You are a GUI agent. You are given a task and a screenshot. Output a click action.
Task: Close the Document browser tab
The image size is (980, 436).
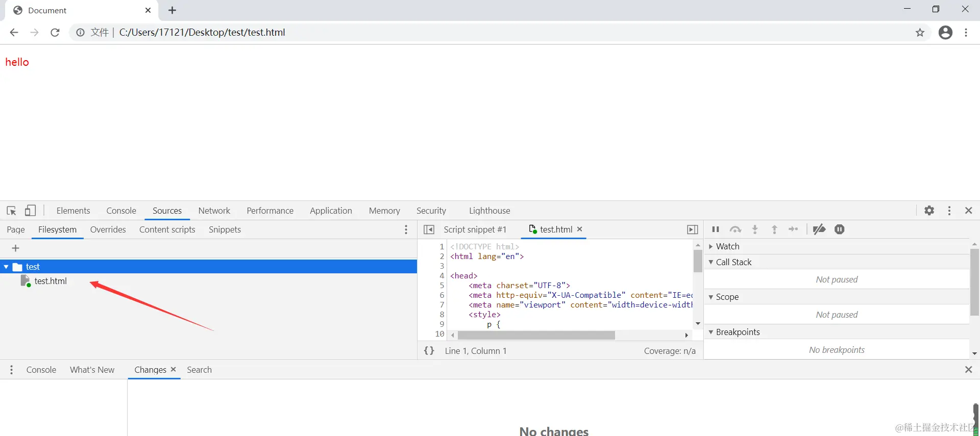(148, 10)
